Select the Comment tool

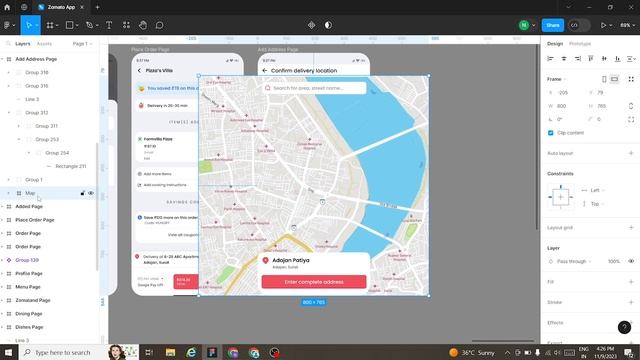[160, 25]
